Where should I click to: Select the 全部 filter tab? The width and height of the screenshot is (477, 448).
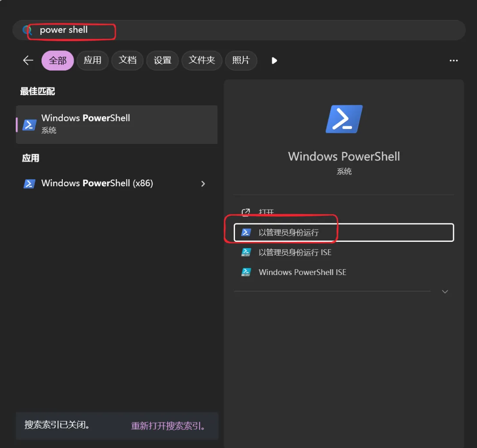click(x=57, y=60)
